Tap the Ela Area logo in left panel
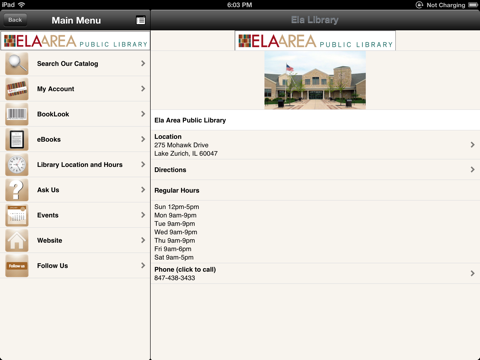Image resolution: width=480 pixels, height=360 pixels. (x=75, y=41)
